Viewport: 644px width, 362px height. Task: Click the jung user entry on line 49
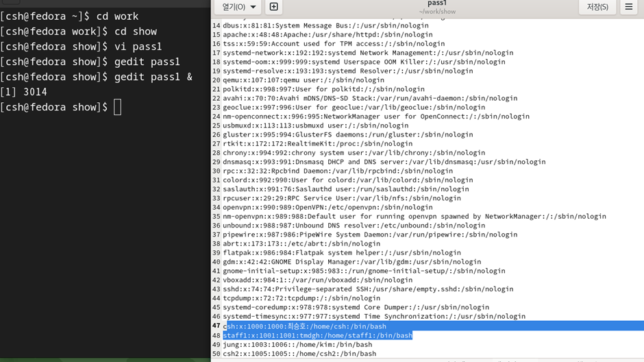(297, 344)
